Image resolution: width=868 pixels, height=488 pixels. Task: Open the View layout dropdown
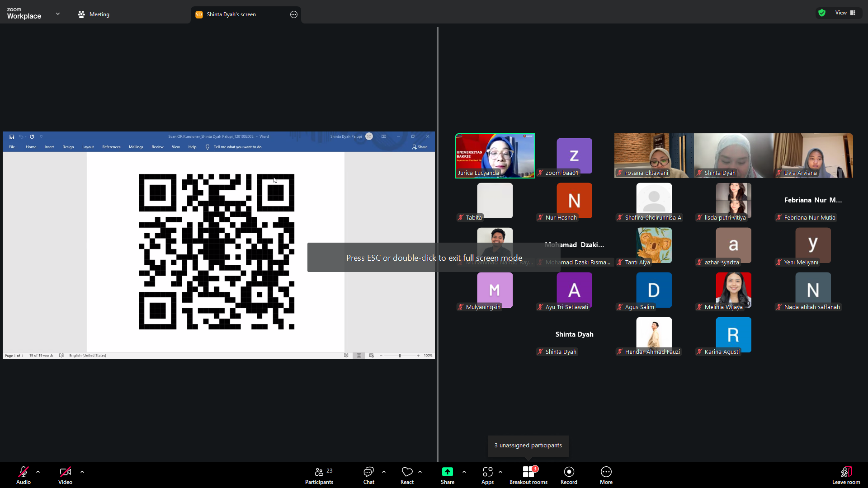click(845, 13)
